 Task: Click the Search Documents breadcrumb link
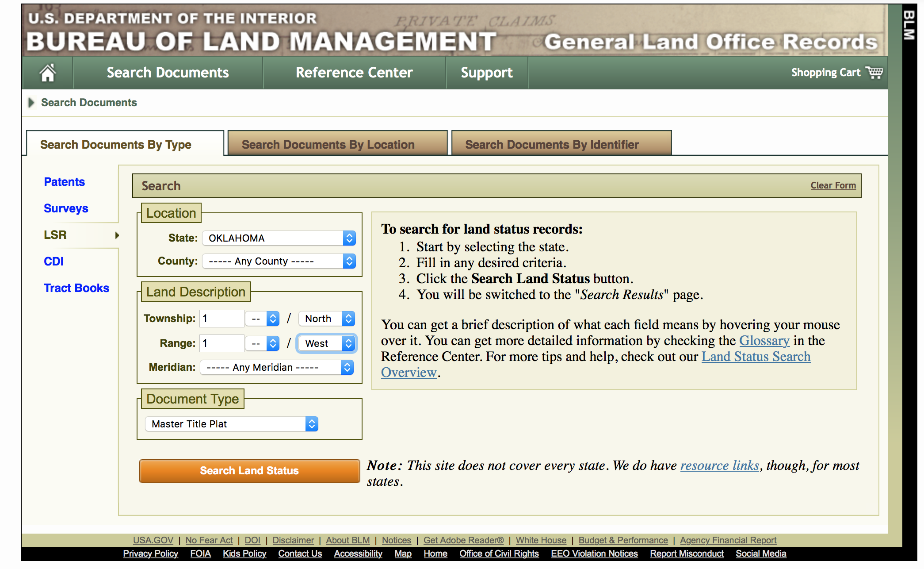[x=89, y=103]
